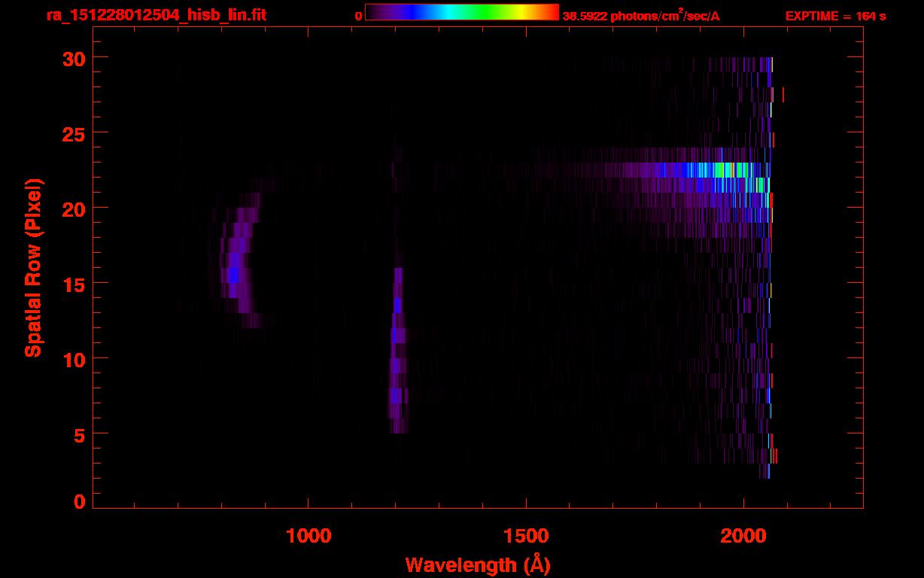Image resolution: width=924 pixels, height=578 pixels.
Task: Click the Spatial Row (Pixel) axis title
Action: pyautogui.click(x=34, y=267)
